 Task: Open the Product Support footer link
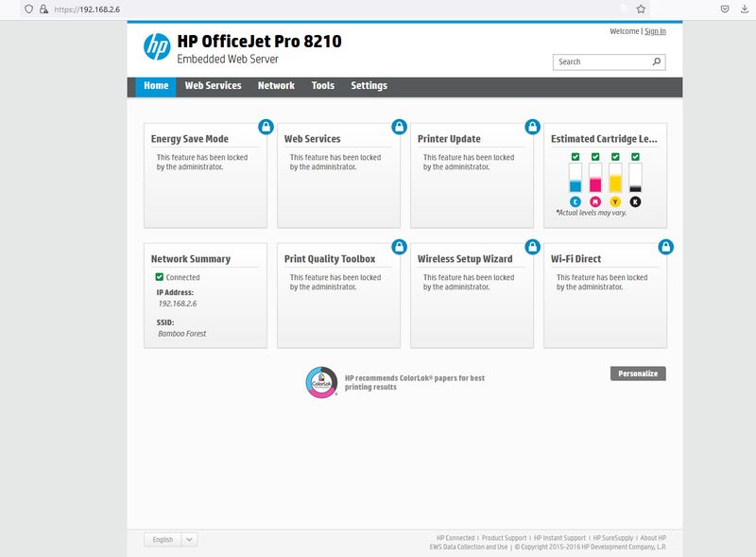click(505, 538)
